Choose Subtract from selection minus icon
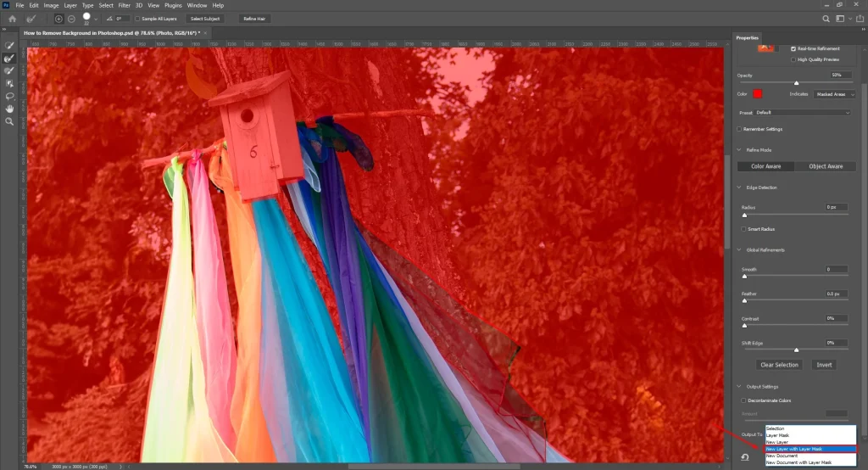The height and width of the screenshot is (470, 868). pyautogui.click(x=71, y=19)
